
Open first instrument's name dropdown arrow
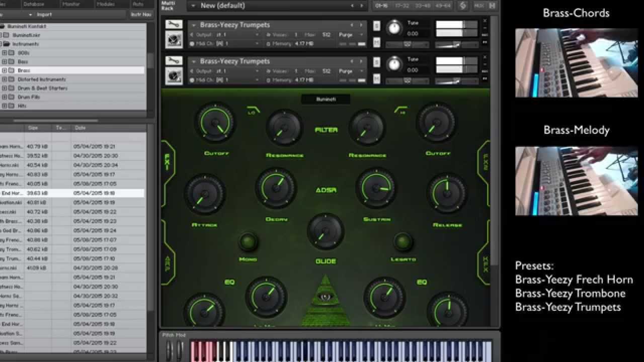tap(194, 25)
